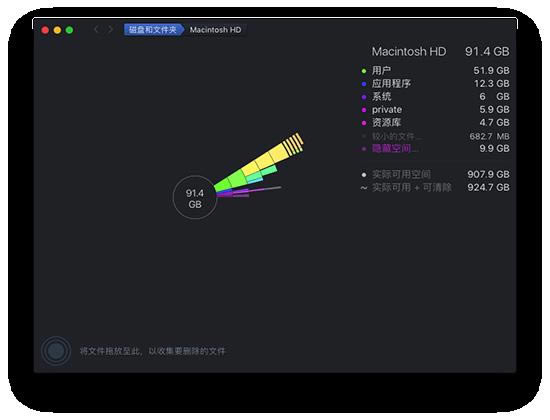
Task: Select the 用户 row in the list
Action: pyautogui.click(x=435, y=71)
